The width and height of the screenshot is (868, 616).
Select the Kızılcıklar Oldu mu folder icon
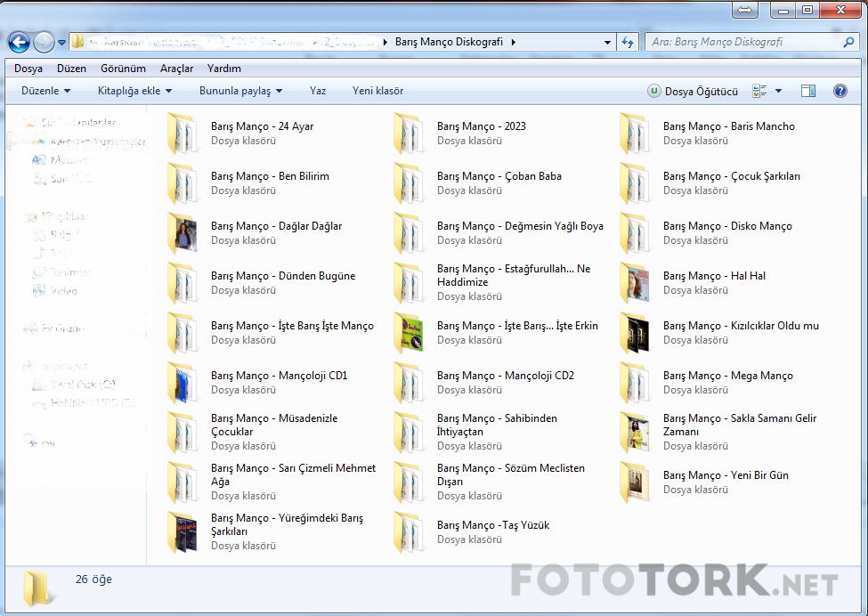(x=635, y=332)
